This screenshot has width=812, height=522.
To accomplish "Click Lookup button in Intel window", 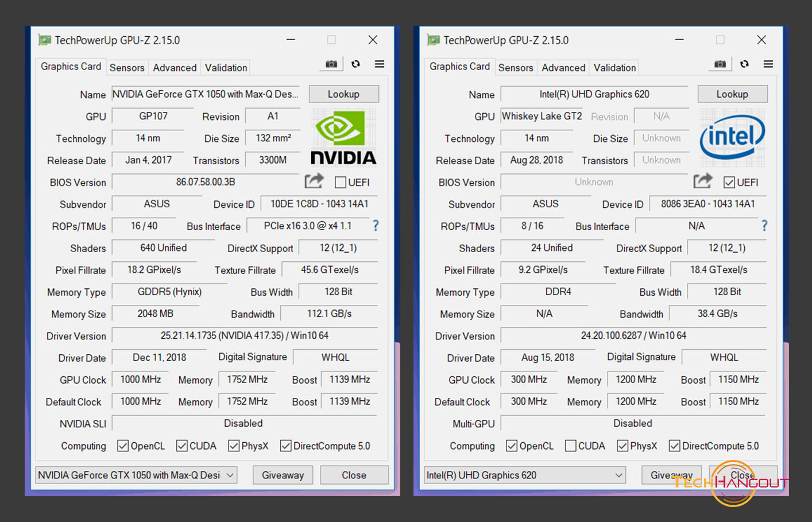I will tap(732, 94).
